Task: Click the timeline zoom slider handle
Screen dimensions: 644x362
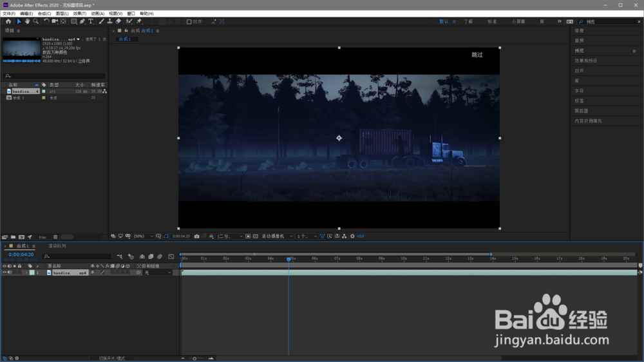Action: (194, 359)
